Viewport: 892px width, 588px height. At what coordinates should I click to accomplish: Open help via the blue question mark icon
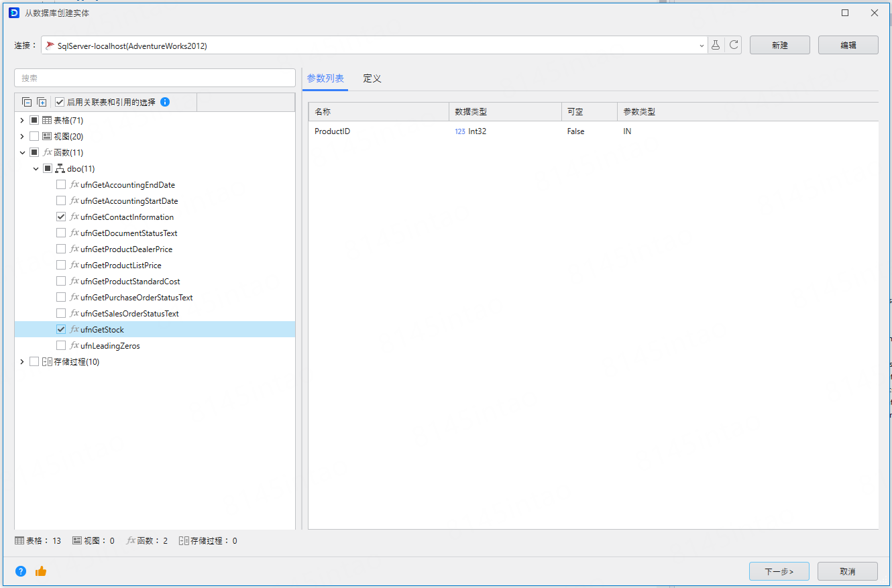[x=21, y=571]
